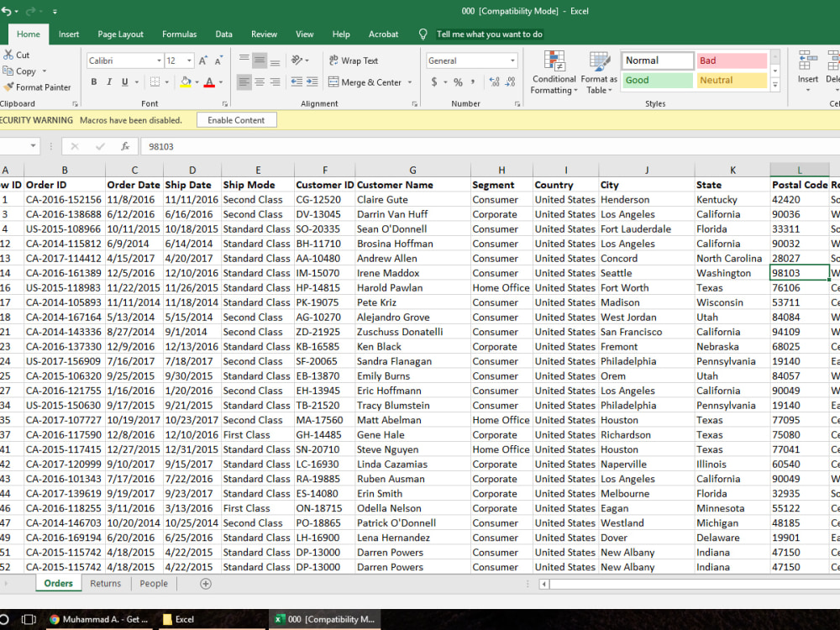Screen dimensions: 840x630
Task: Increase indent in Alignment group
Action: coord(312,82)
